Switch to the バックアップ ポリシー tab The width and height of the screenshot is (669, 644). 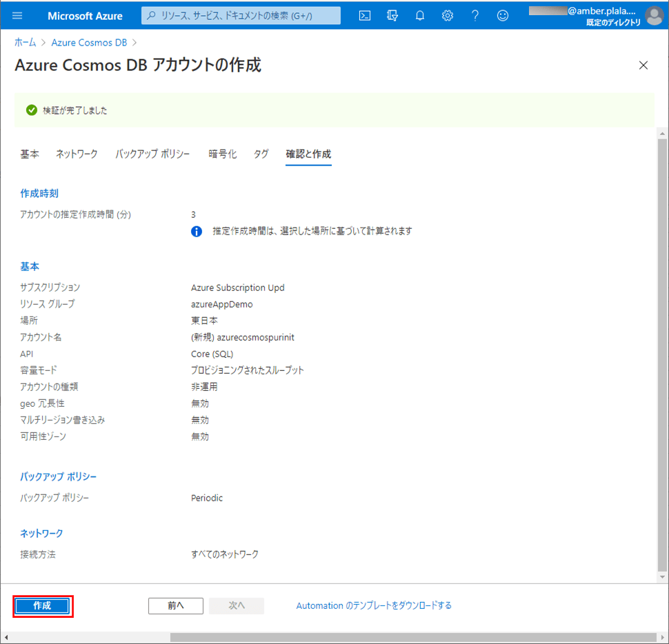pos(152,154)
